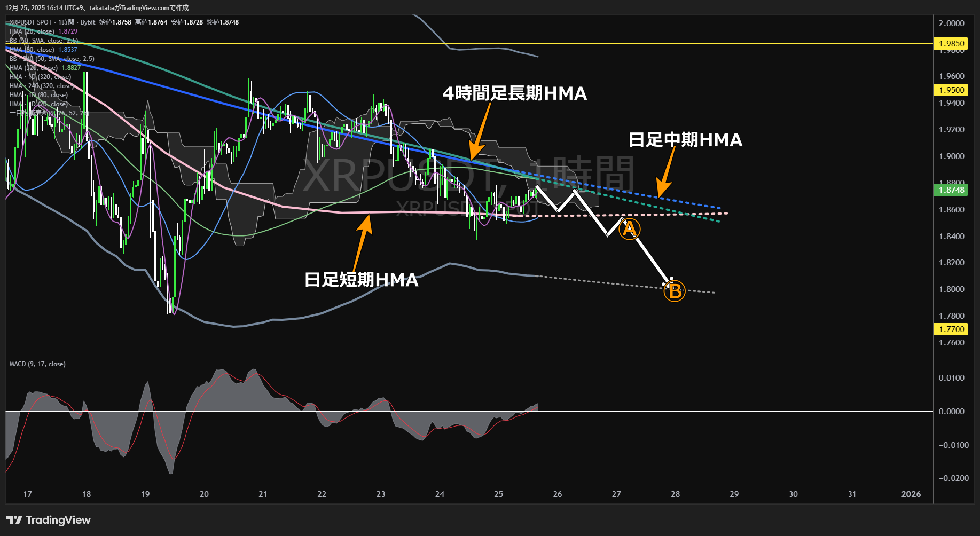980x536 pixels.
Task: Click the 日足中期HMA text annotation
Action: [685, 140]
